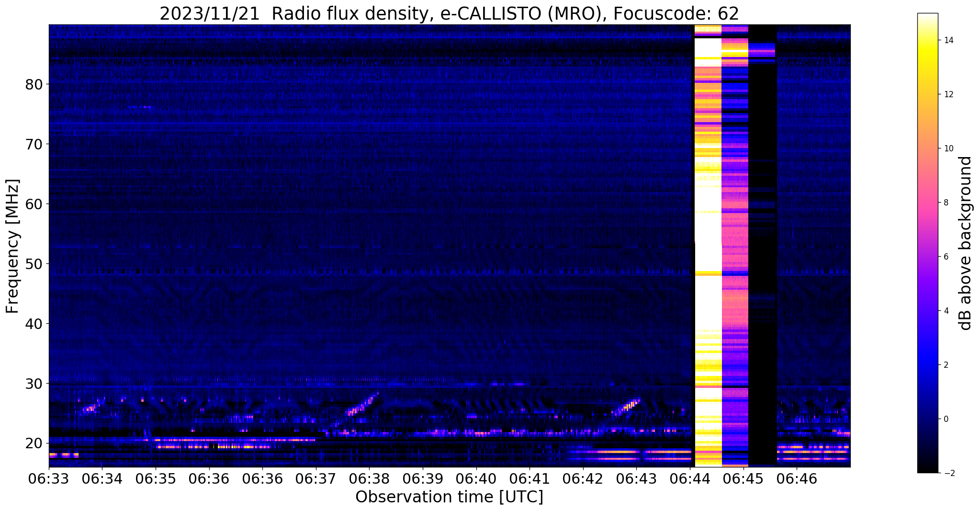980x511 pixels.
Task: Click the x-axis time label 06:46
Action: click(797, 478)
